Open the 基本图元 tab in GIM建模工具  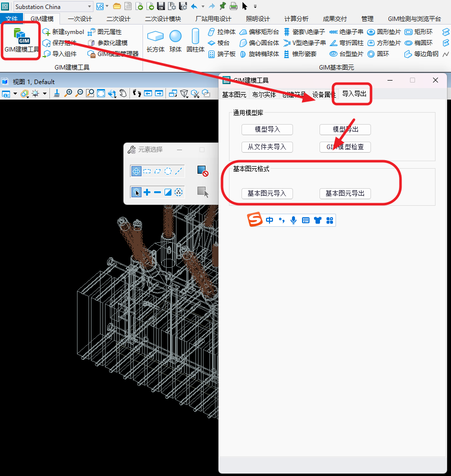[x=234, y=95]
